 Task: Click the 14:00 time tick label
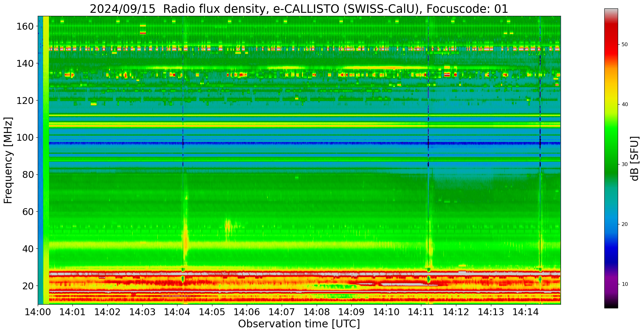[38, 312]
